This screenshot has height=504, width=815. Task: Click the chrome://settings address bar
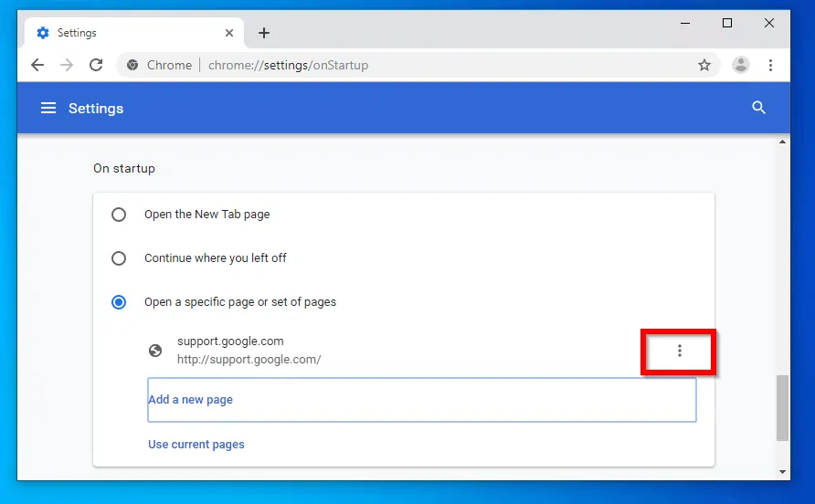pos(411,65)
